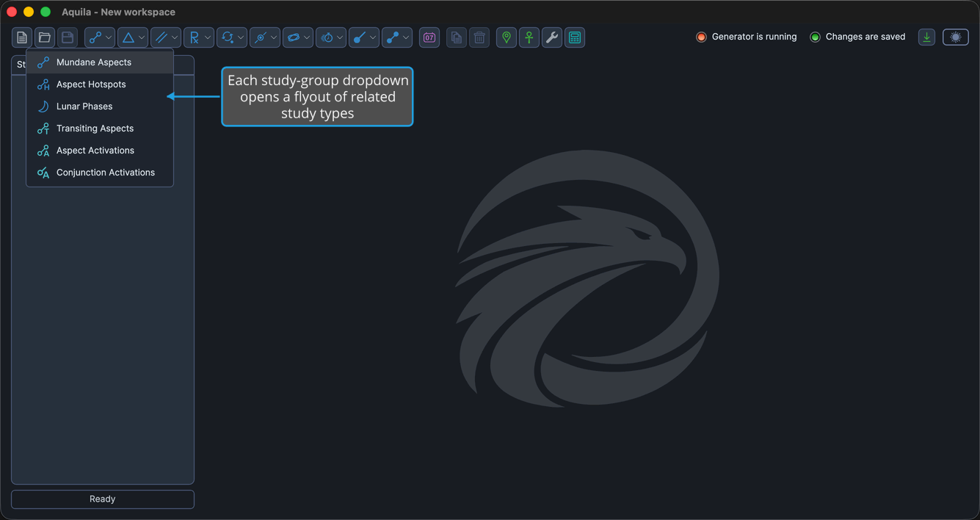Expand the triangle study-group dropdown
Viewport: 980px width, 520px height.
(x=133, y=37)
